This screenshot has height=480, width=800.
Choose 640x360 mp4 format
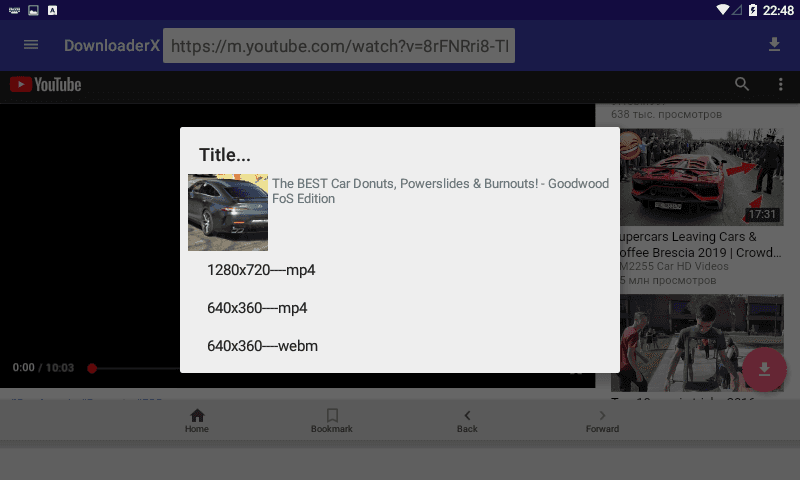coord(400,308)
